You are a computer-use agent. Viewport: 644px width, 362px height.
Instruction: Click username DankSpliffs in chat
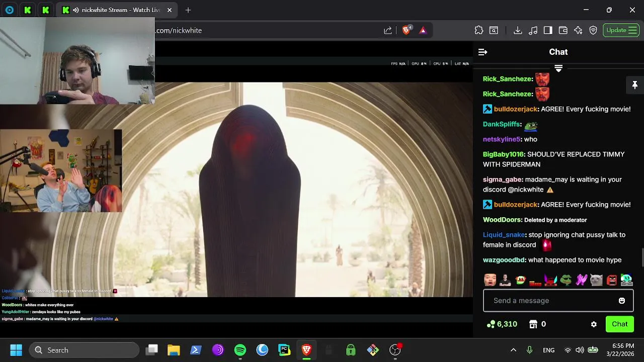(x=501, y=124)
